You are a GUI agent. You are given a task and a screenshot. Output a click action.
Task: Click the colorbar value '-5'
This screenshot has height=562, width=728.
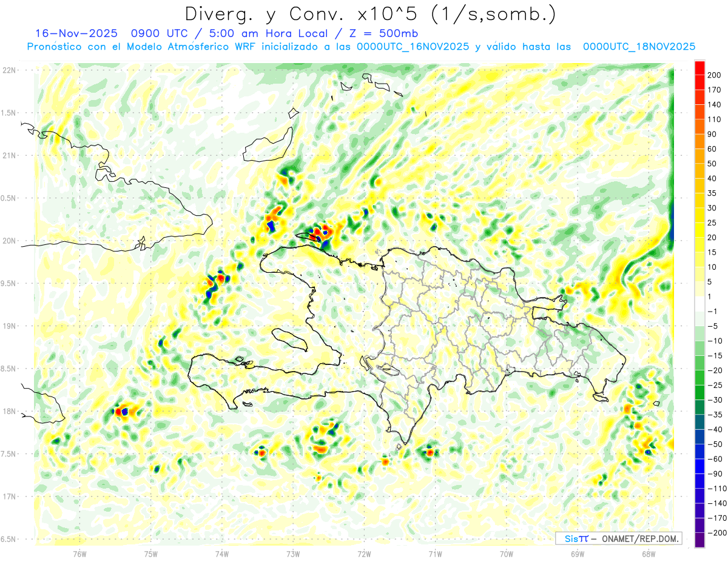[714, 326]
